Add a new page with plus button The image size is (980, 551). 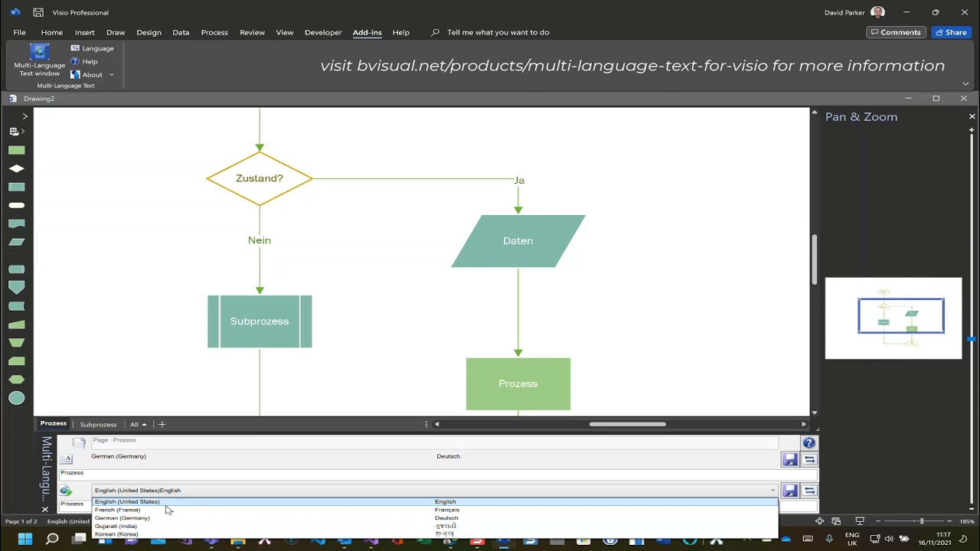[162, 424]
